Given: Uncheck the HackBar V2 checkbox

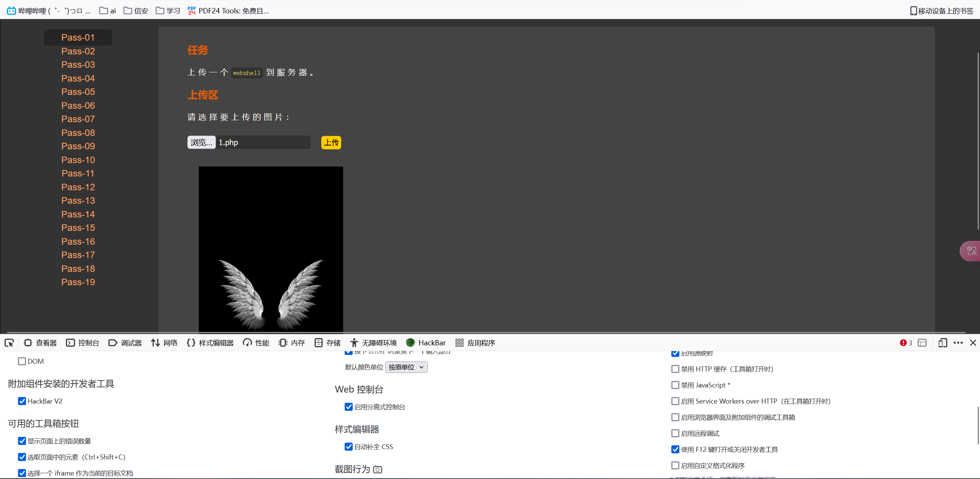Looking at the screenshot, I should click(x=22, y=401).
